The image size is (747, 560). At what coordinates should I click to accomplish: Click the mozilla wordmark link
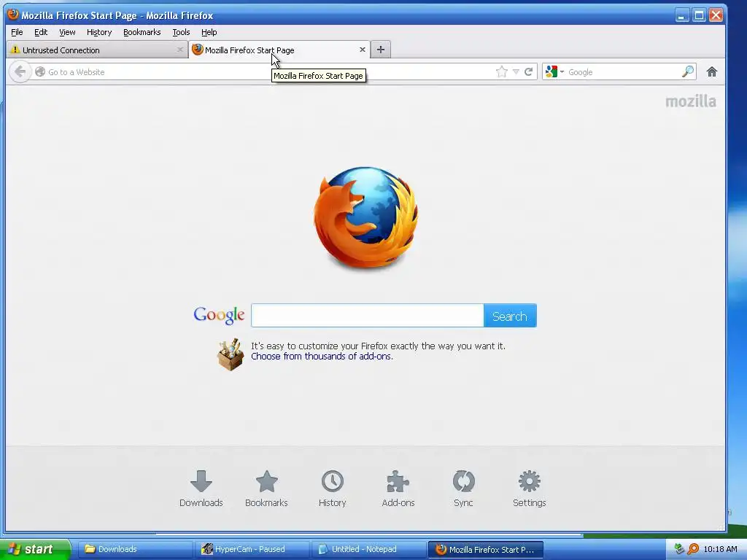[x=690, y=101]
